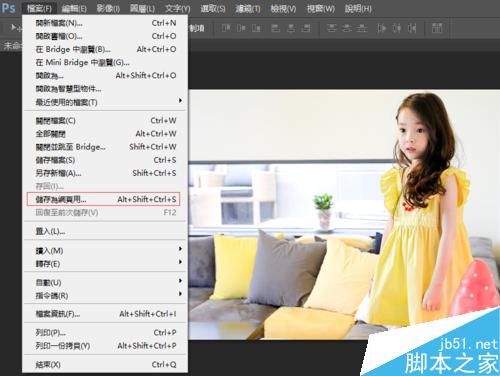Distribute left edges icon
The image size is (500, 376).
(x=382, y=28)
